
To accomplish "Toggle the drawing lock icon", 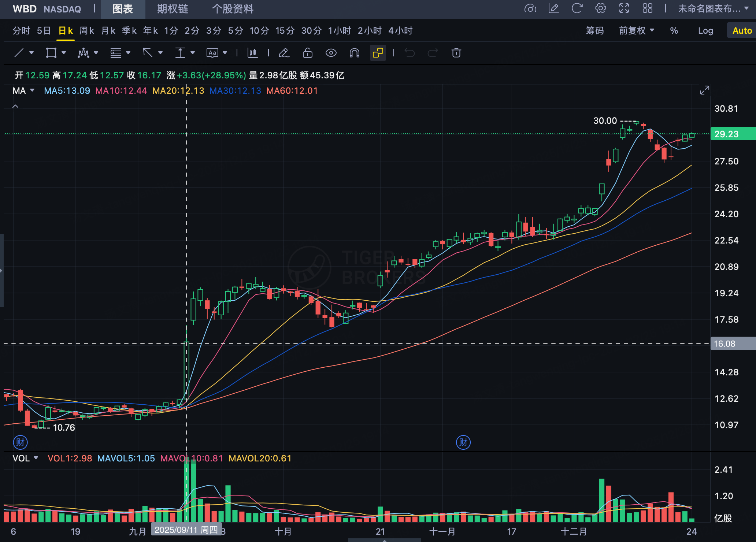I will click(307, 53).
